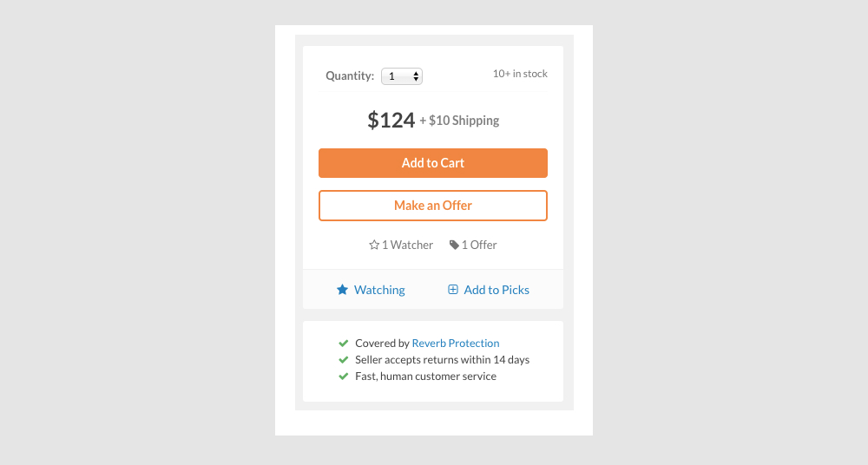
Task: Open the Reverb Protection link
Action: (x=456, y=344)
